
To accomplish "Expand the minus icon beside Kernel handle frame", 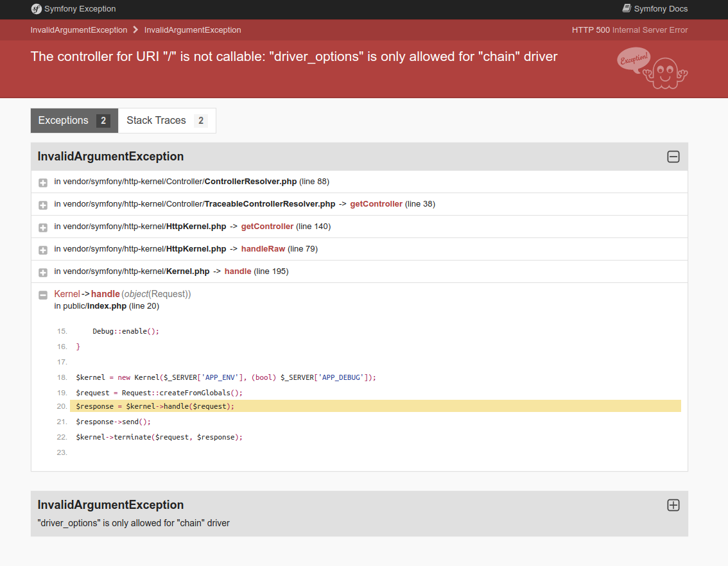I will tap(42, 295).
